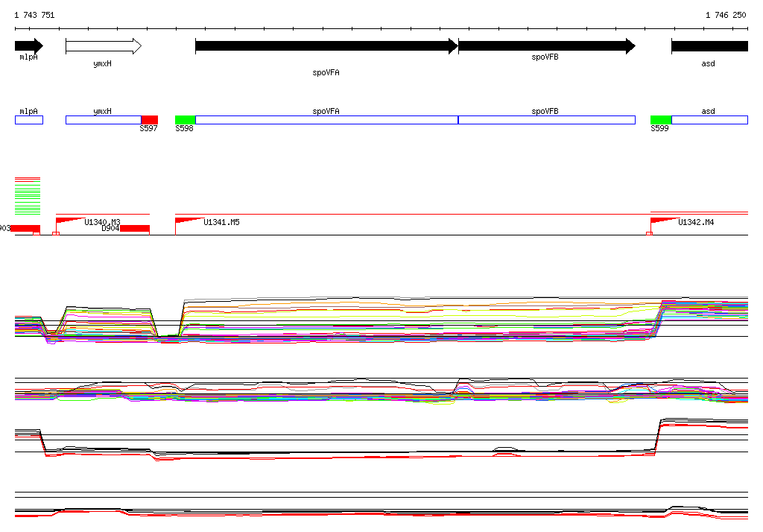
Task: Click the ymxH label under white arrow
Action: (102, 64)
